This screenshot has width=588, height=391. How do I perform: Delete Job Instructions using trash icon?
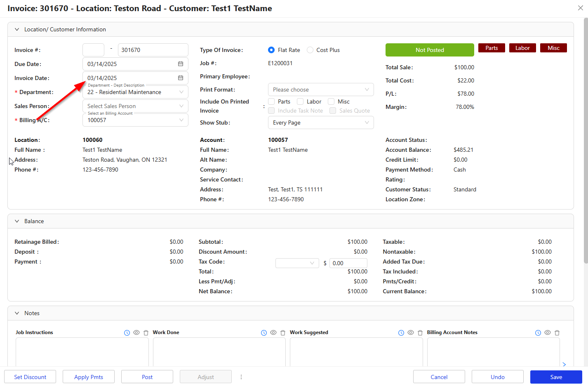[146, 333]
